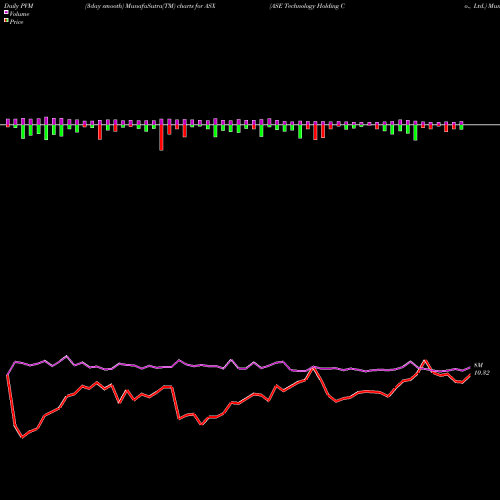Click the Price legend swatch

pyautogui.click(x=6, y=21)
